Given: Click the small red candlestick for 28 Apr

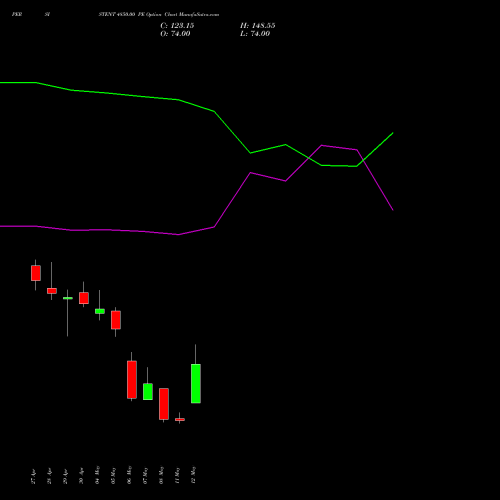Looking at the screenshot, I should tap(52, 291).
